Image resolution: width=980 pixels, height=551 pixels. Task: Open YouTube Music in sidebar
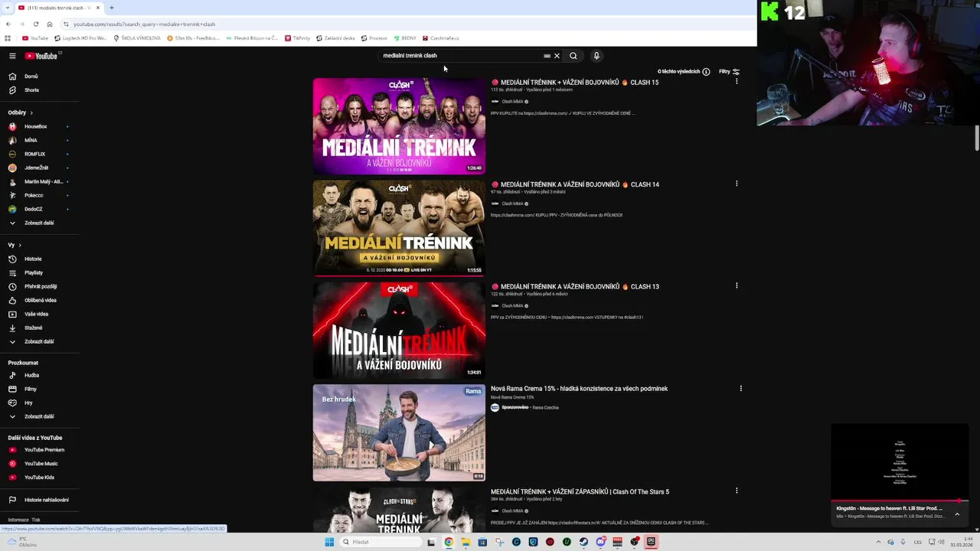coord(41,464)
